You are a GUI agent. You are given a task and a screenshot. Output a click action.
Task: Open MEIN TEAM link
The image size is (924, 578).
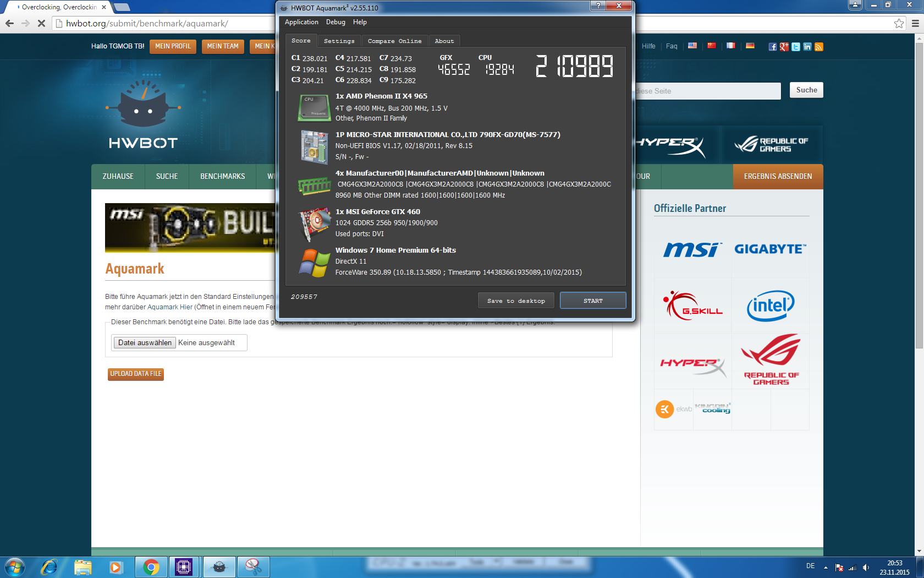pyautogui.click(x=223, y=46)
